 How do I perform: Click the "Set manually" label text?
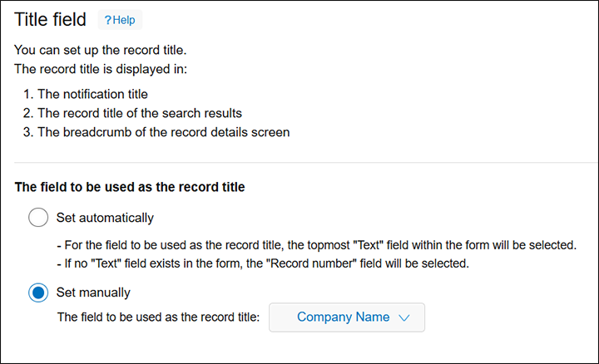(x=93, y=293)
